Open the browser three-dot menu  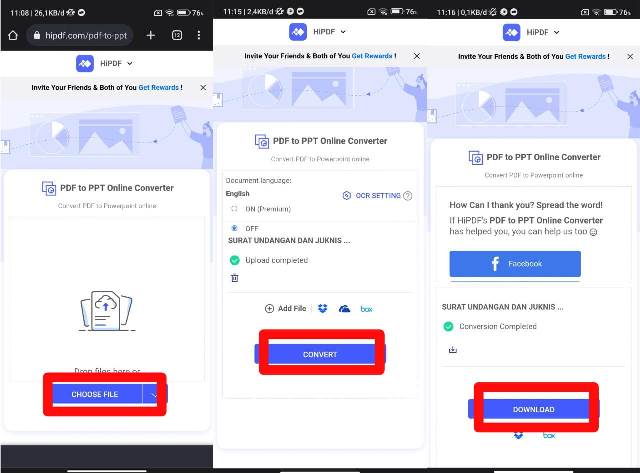199,36
